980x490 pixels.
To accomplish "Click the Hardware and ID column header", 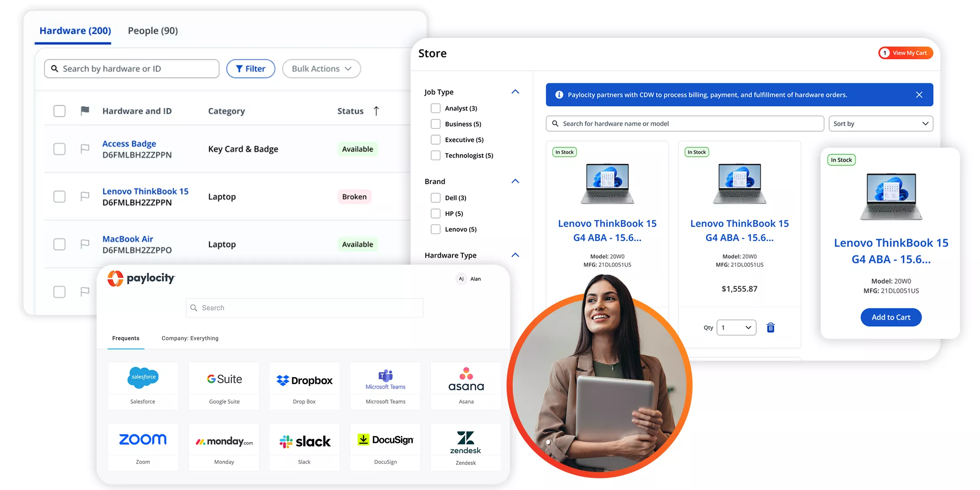I will (137, 111).
